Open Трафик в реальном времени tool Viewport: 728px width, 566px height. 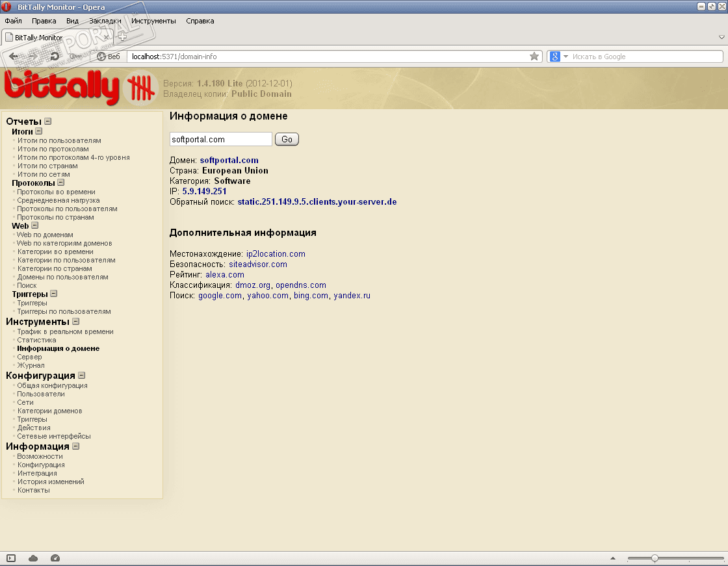[x=66, y=331]
